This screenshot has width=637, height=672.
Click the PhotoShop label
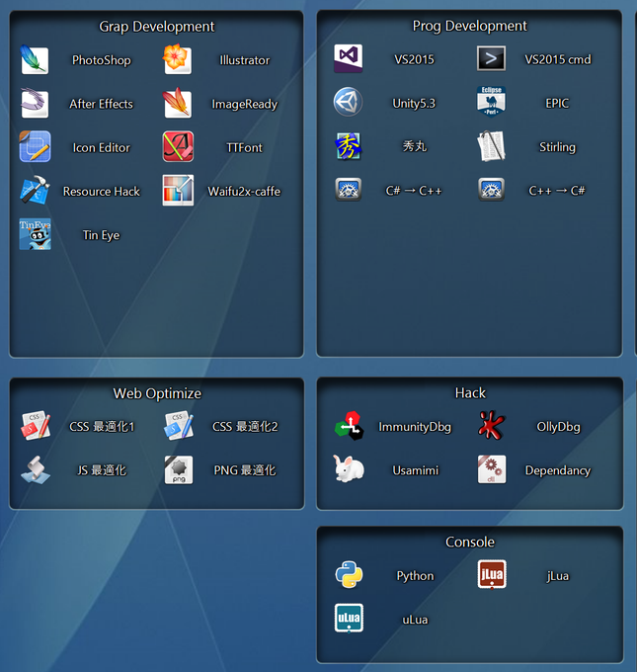click(102, 60)
